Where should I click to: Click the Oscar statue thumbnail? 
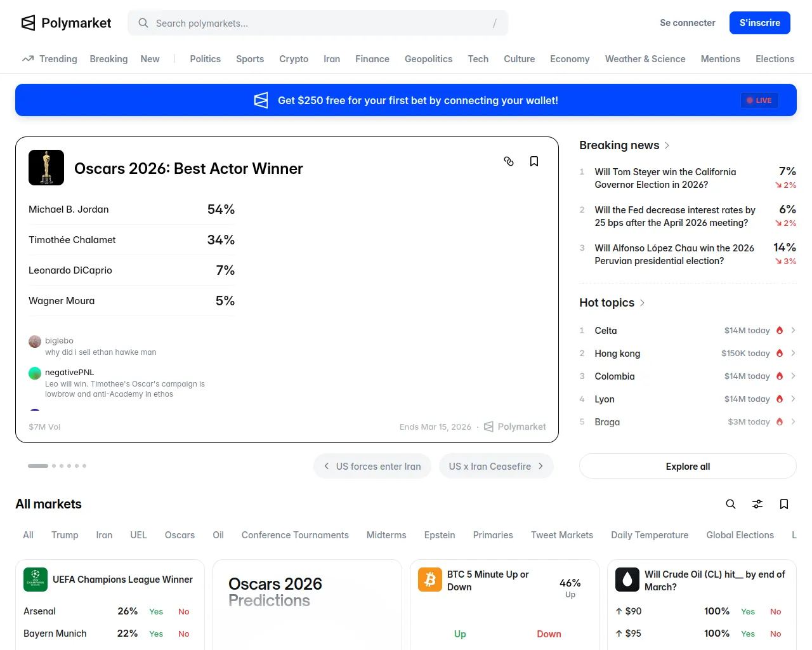point(46,168)
